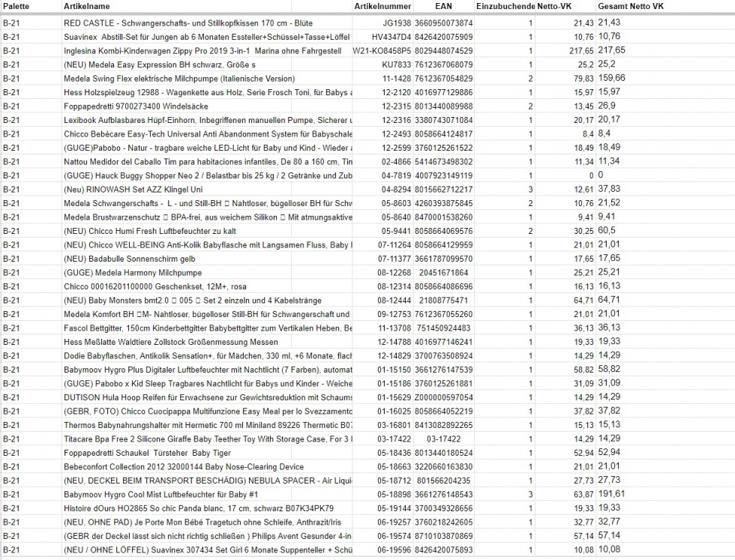Click the "(NEU) Chicco Humi Fresh Luftbefeuchter zu kalt" cell
The width and height of the screenshot is (735, 560).
[x=150, y=231]
